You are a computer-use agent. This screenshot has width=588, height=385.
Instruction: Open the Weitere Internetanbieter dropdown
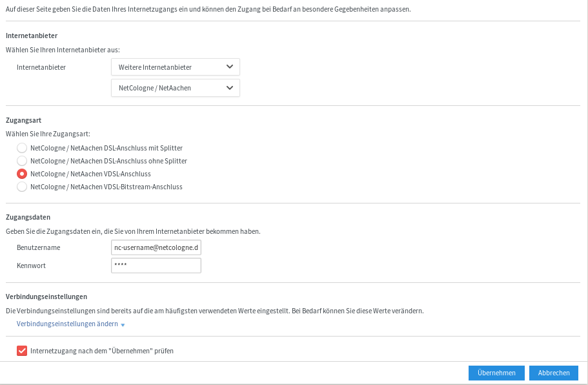click(175, 67)
